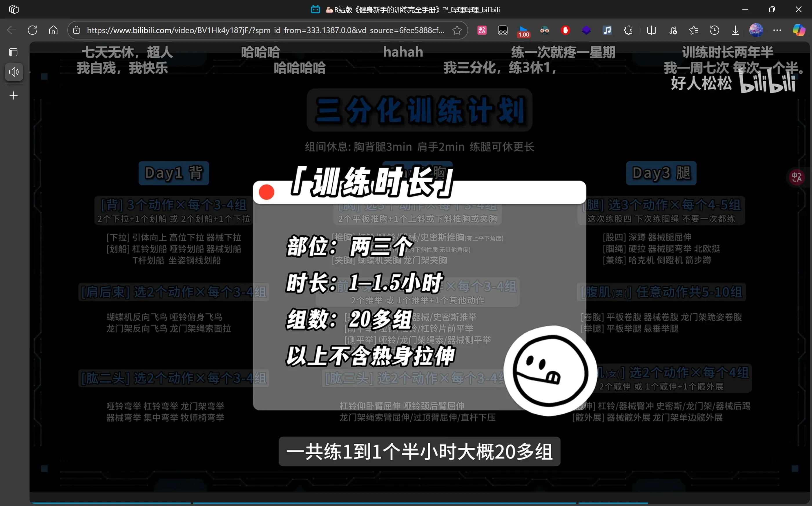Open a new tab with plus button
Image resolution: width=812 pixels, height=506 pixels.
14,96
